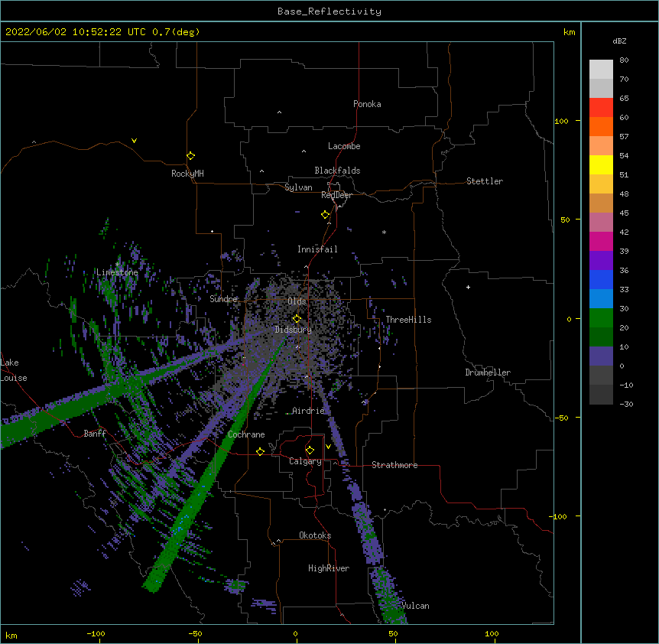Image resolution: width=659 pixels, height=644 pixels.
Task: Click the -50 tick on the right axis
Action: pyautogui.click(x=561, y=418)
